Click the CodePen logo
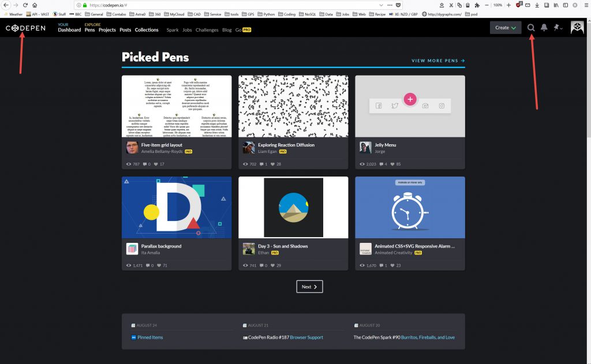 [25, 28]
